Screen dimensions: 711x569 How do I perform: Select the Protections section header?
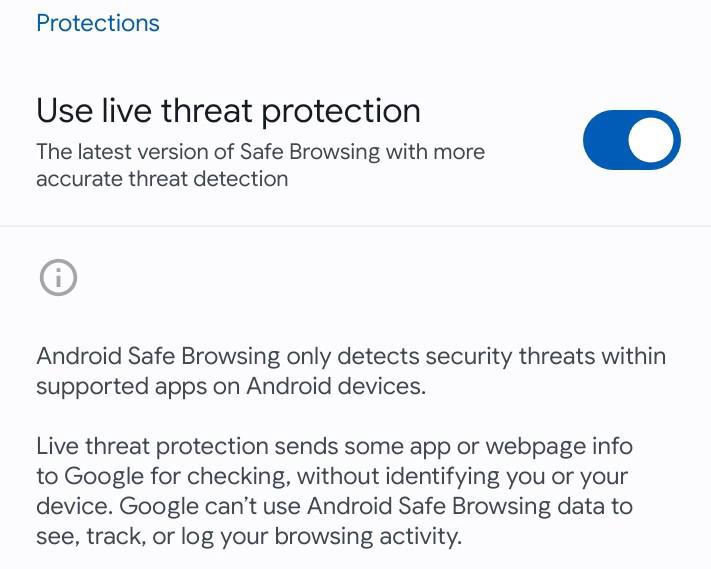click(x=98, y=23)
